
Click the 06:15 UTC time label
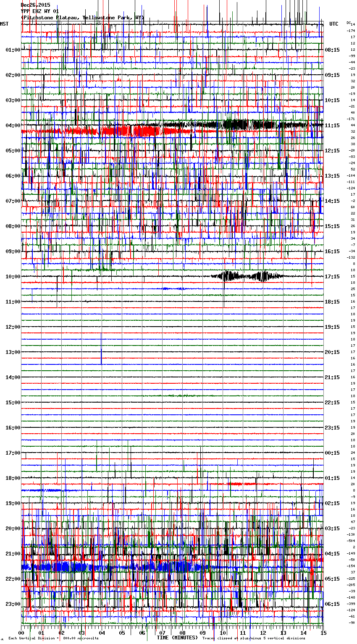(332, 604)
